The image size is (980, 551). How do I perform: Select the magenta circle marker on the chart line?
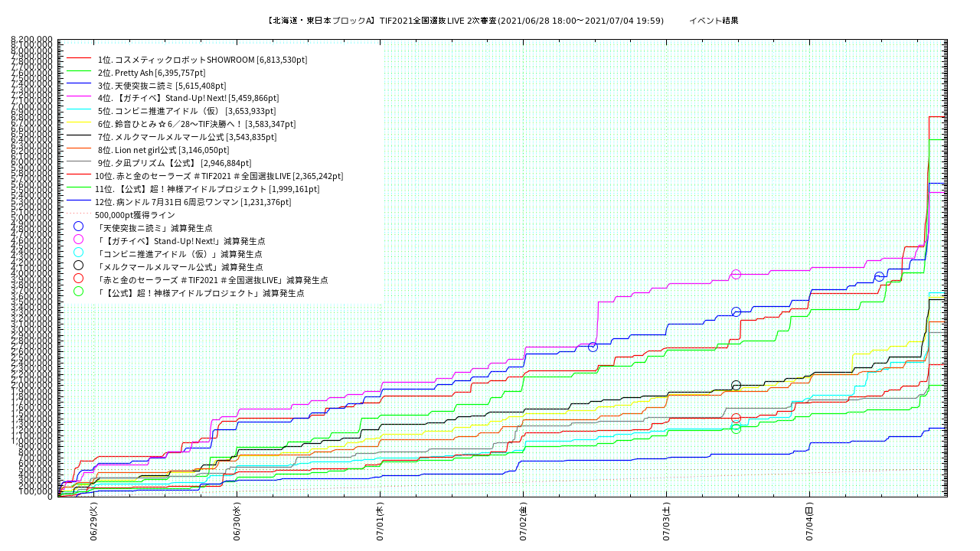(736, 274)
